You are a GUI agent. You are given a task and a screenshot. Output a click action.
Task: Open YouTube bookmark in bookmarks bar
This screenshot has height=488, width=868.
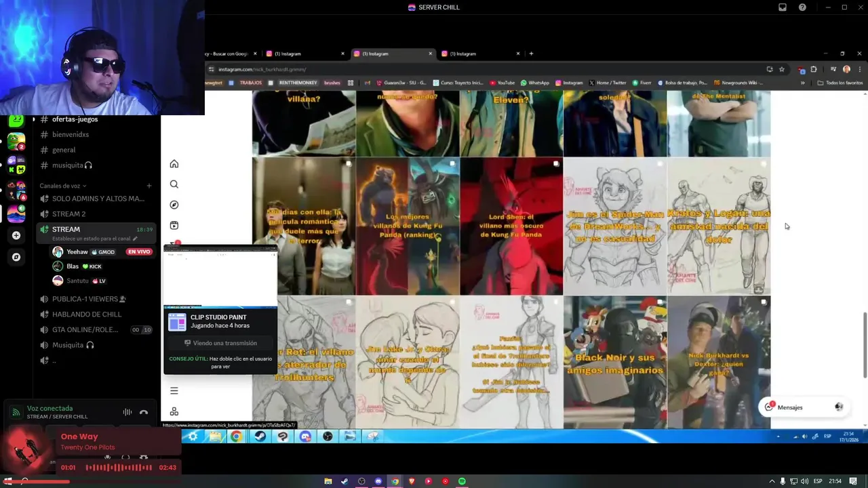pos(502,83)
